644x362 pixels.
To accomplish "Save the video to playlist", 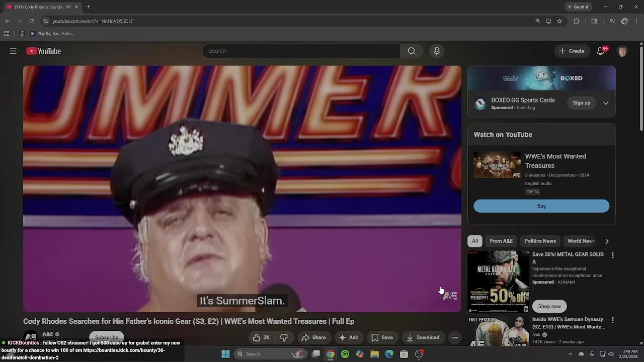I will click(x=382, y=337).
